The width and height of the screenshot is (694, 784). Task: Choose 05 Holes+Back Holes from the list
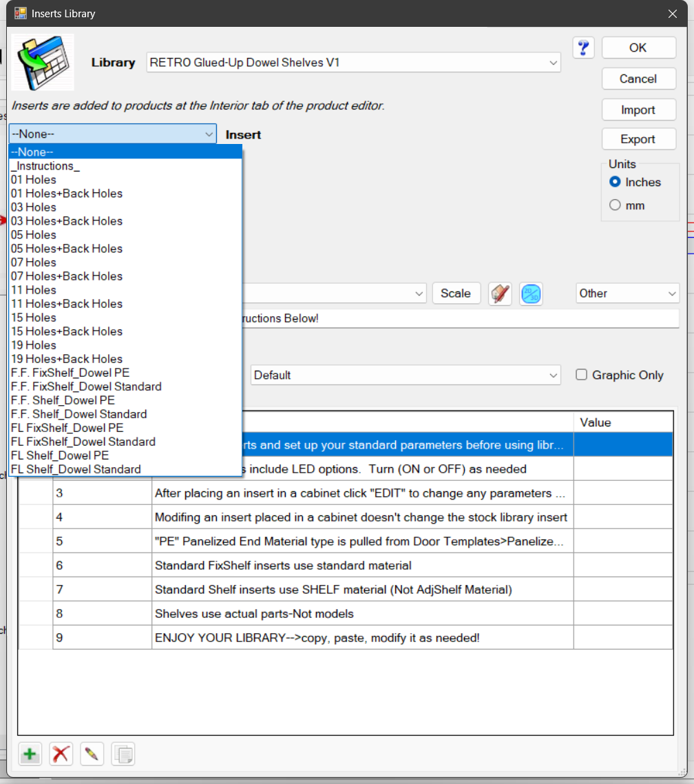tap(67, 249)
